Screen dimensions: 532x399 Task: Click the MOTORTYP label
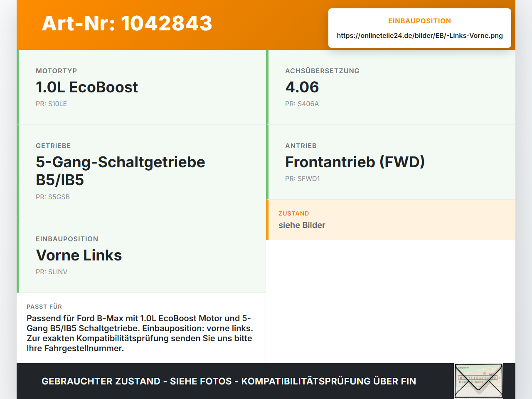tap(56, 71)
